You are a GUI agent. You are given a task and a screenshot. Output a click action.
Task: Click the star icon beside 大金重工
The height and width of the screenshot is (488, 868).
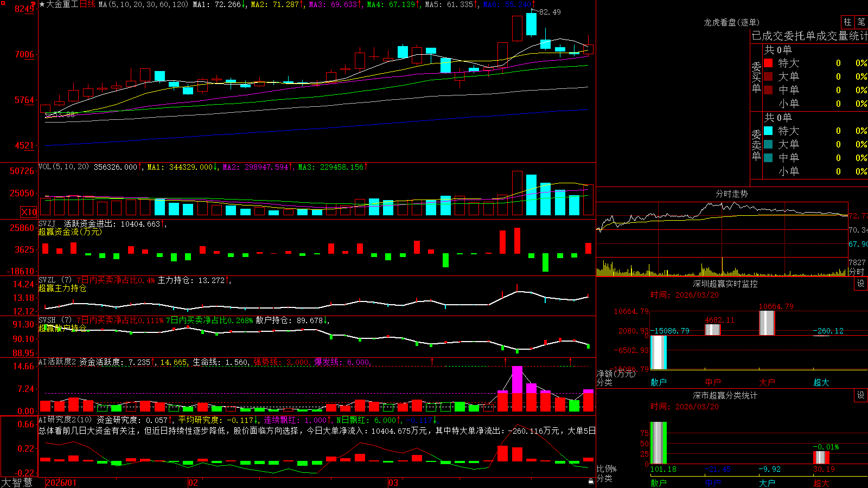pyautogui.click(x=42, y=4)
